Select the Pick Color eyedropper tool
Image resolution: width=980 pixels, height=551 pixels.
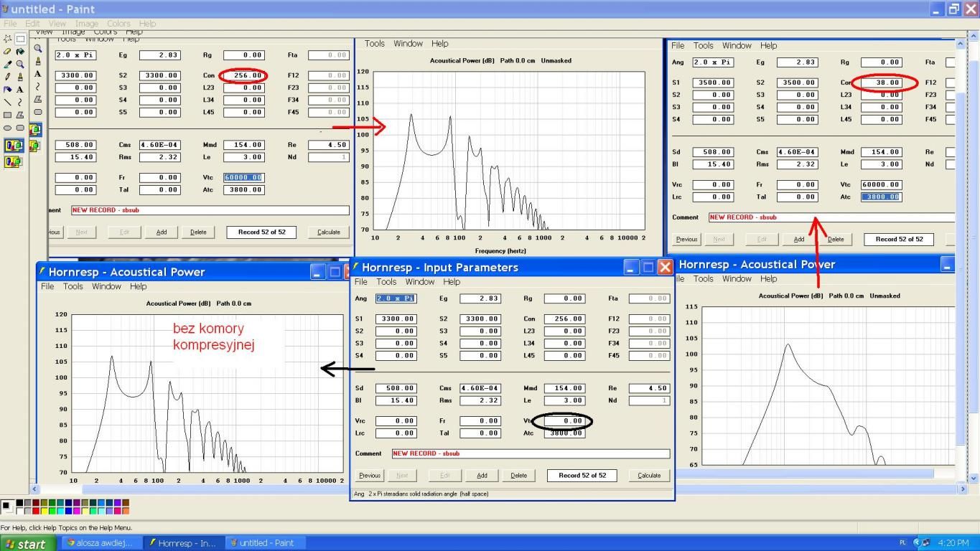[x=7, y=64]
